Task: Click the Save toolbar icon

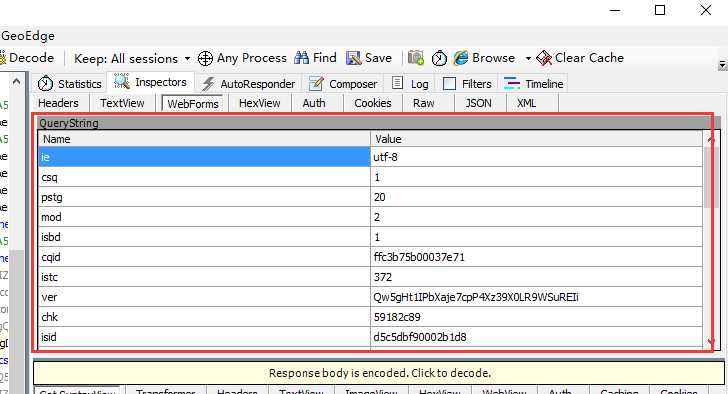Action: coord(353,58)
